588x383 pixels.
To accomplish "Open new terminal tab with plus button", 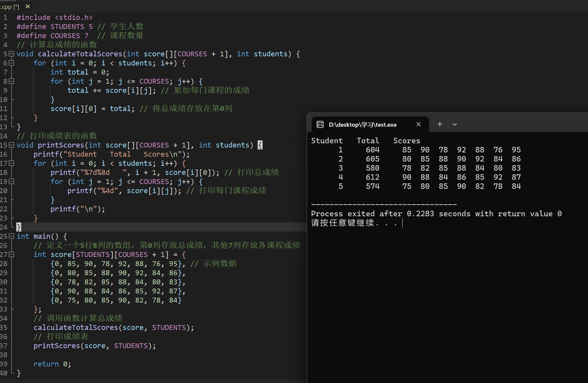I will tap(440, 124).
